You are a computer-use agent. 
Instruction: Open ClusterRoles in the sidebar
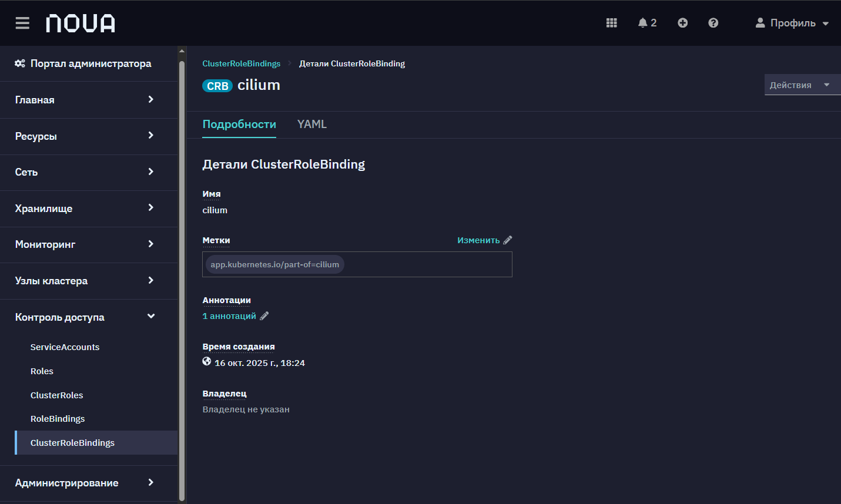pyautogui.click(x=56, y=395)
